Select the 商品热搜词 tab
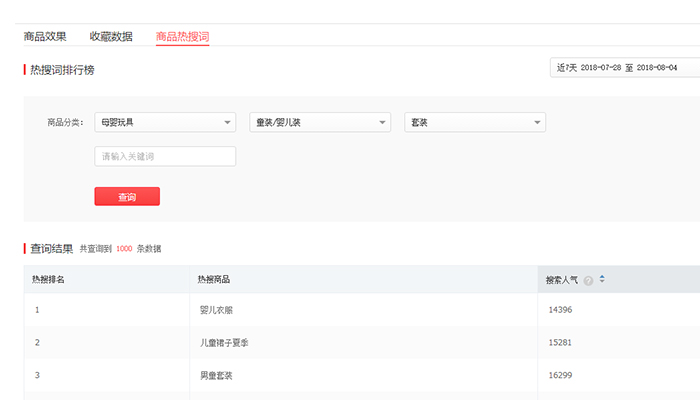The height and width of the screenshot is (400, 700). pos(182,36)
